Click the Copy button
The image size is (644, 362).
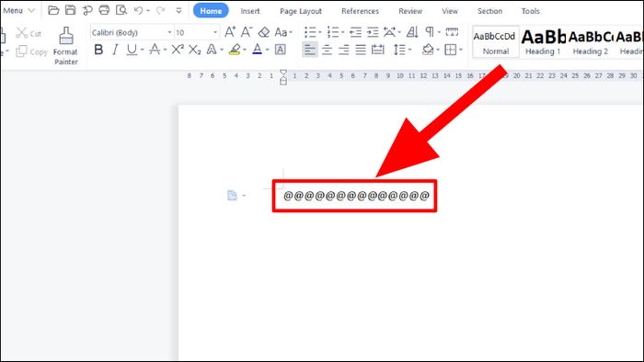coord(31,51)
